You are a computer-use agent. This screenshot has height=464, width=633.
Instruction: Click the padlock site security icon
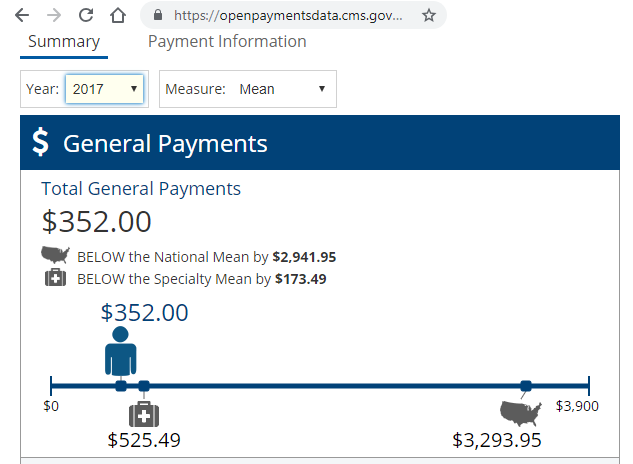click(x=158, y=15)
